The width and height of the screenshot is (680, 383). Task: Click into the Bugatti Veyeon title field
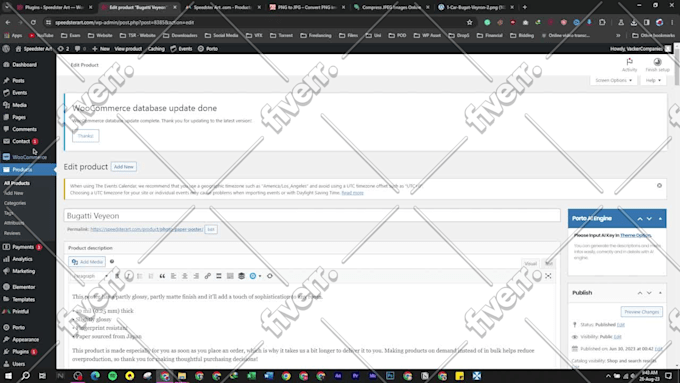pyautogui.click(x=312, y=216)
